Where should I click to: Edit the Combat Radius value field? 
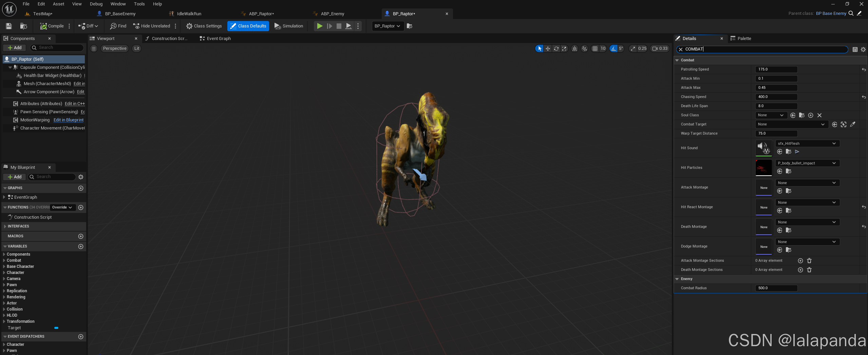[776, 288]
